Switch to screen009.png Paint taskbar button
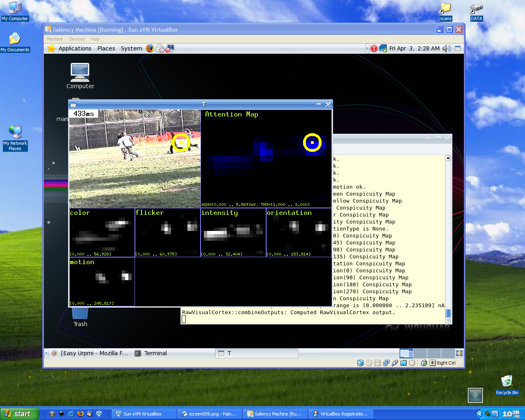The width and height of the screenshot is (525, 420). (x=210, y=414)
